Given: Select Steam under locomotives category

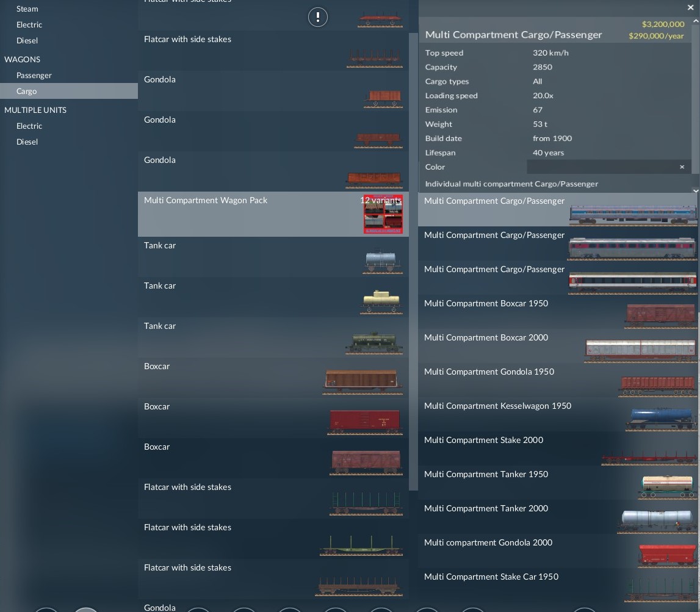Looking at the screenshot, I should [27, 9].
